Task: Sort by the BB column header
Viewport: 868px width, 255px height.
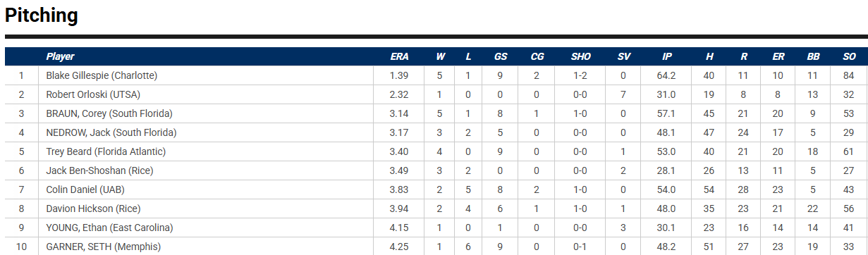Action: [x=813, y=56]
